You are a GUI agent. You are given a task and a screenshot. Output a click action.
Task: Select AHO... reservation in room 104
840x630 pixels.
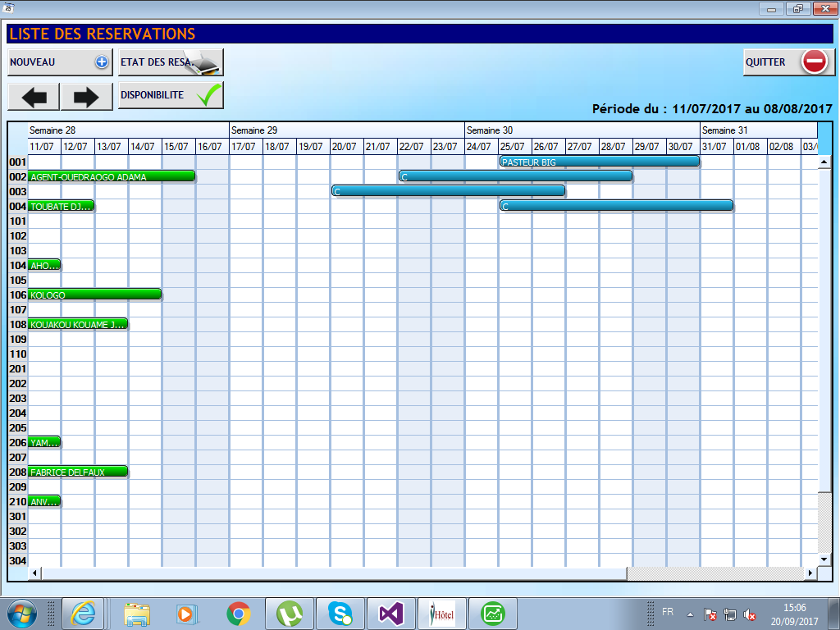pos(44,265)
